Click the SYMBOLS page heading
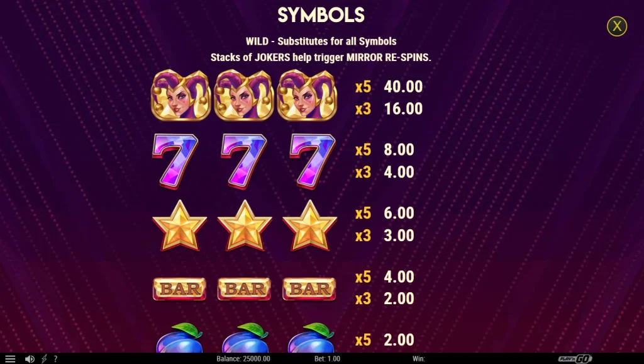The image size is (644, 364). (x=321, y=15)
